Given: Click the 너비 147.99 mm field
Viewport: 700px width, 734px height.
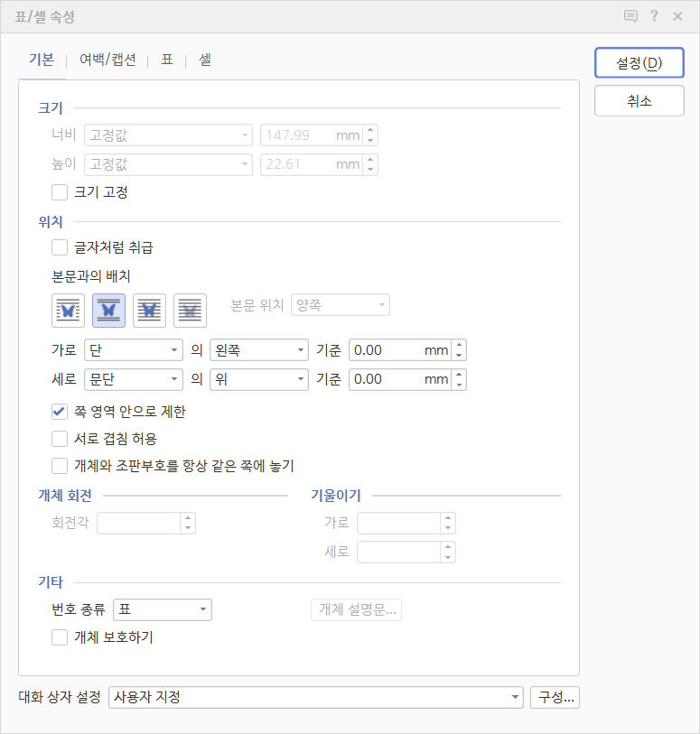Looking at the screenshot, I should pos(312,135).
